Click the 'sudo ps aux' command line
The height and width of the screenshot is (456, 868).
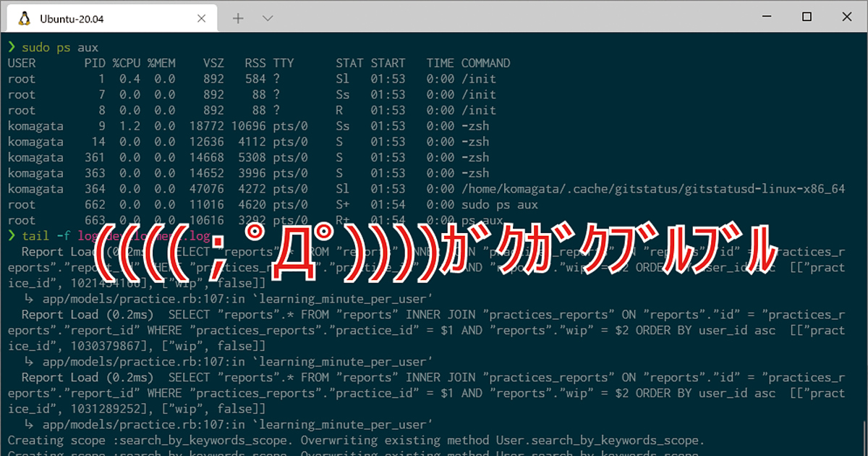(60, 48)
